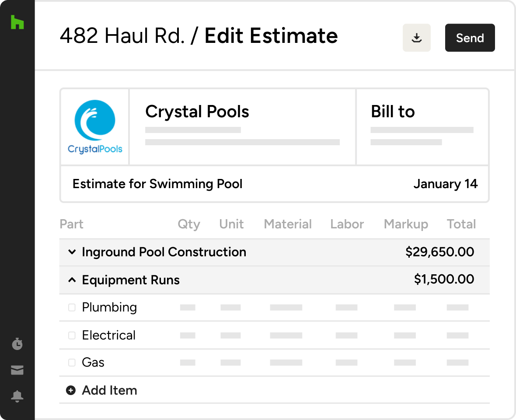Tick the Electrical item checkbox
Screen dimensions: 516x420
72,336
